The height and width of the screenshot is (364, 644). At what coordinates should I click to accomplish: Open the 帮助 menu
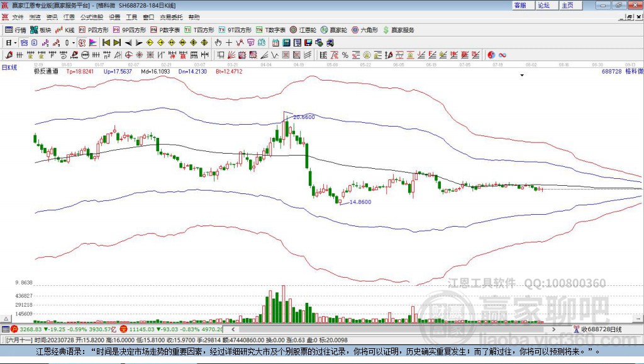point(194,17)
